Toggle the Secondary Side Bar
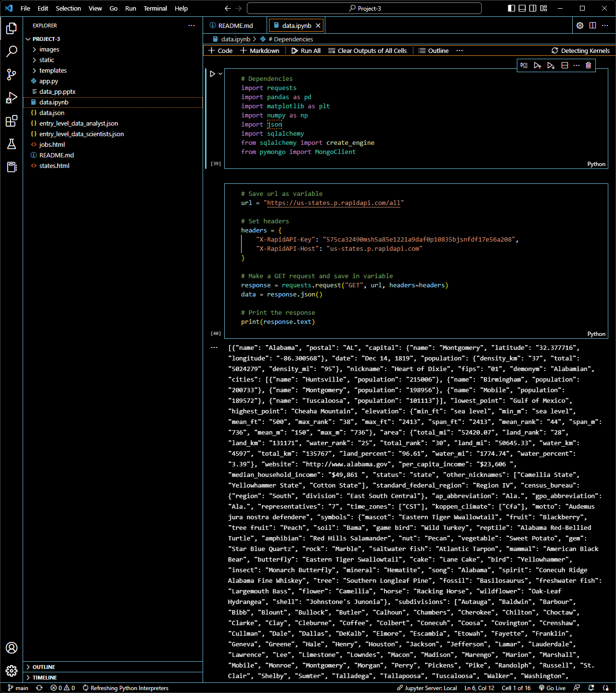This screenshot has height=693, width=616. pos(533,8)
